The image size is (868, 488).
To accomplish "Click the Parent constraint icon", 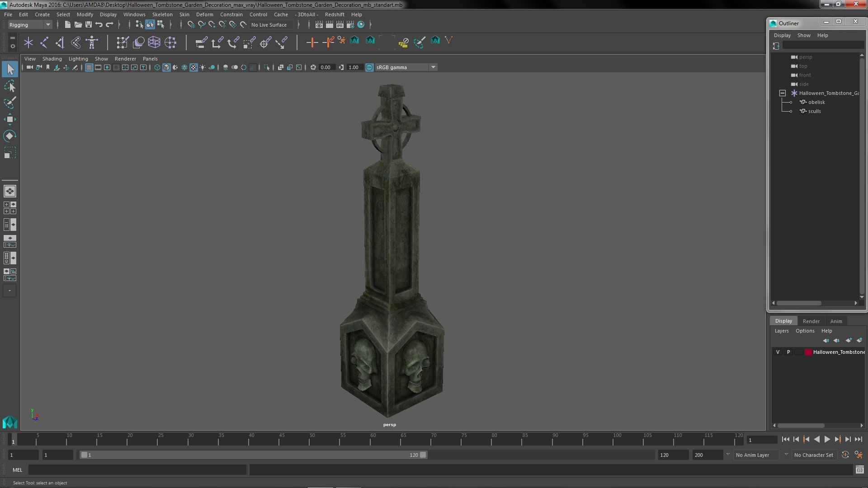I will 201,42.
